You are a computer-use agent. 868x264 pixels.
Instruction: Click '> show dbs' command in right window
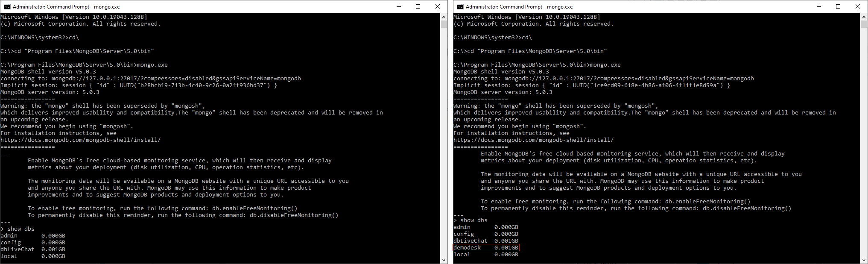coord(471,220)
